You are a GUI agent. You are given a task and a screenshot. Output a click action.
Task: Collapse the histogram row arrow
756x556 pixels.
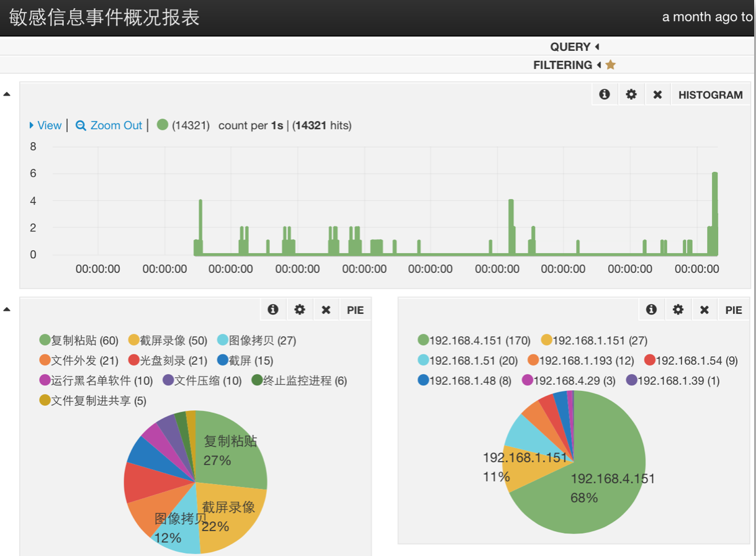point(7,94)
